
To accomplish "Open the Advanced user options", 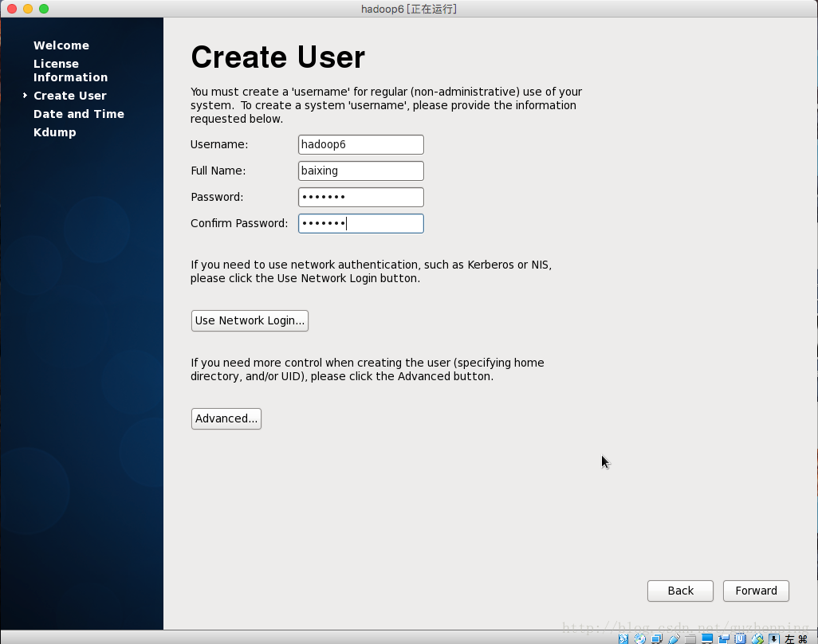I will tap(226, 418).
